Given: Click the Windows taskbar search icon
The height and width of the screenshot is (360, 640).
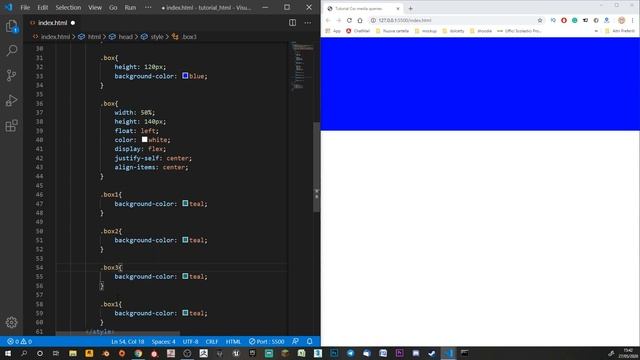Looking at the screenshot, I should click(24, 353).
